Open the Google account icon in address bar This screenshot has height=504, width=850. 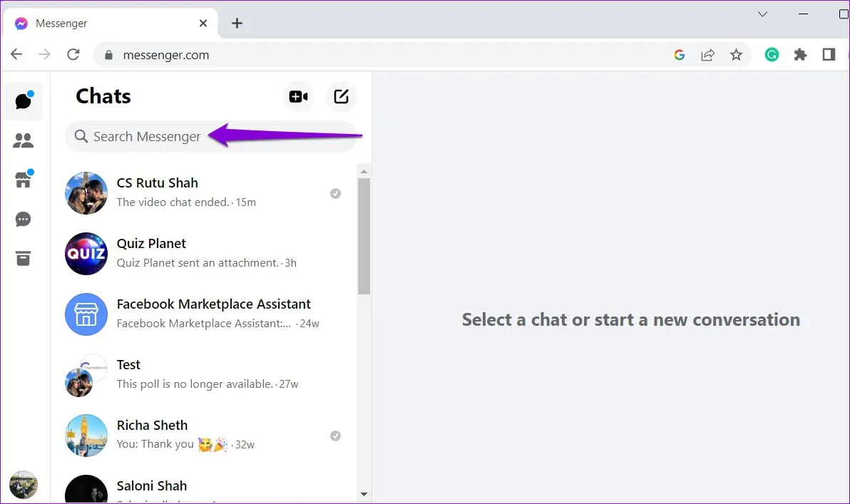[x=679, y=54]
